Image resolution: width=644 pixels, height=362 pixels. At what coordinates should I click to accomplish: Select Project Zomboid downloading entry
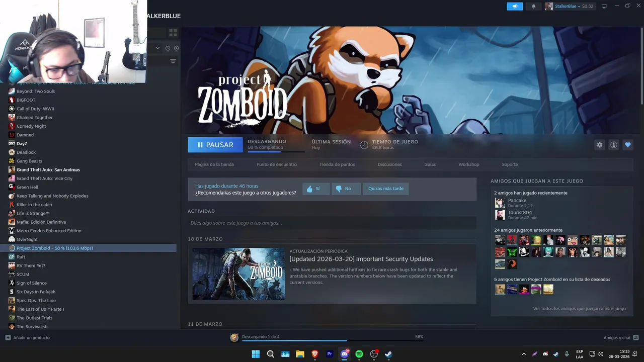pyautogui.click(x=89, y=248)
